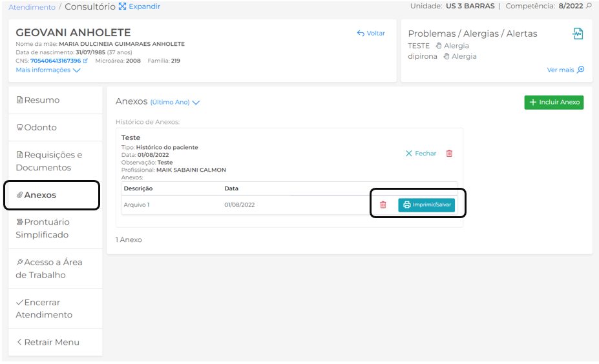Open Prontuário Simplificado section

click(x=43, y=228)
